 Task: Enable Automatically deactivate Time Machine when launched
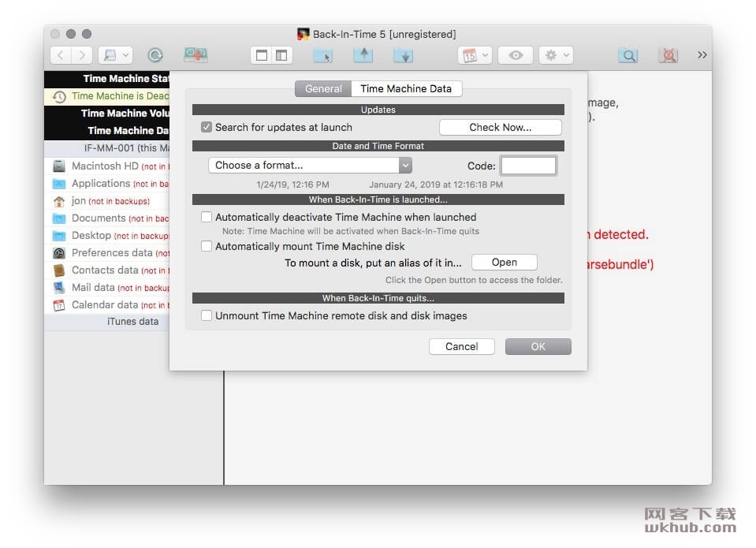tap(207, 217)
